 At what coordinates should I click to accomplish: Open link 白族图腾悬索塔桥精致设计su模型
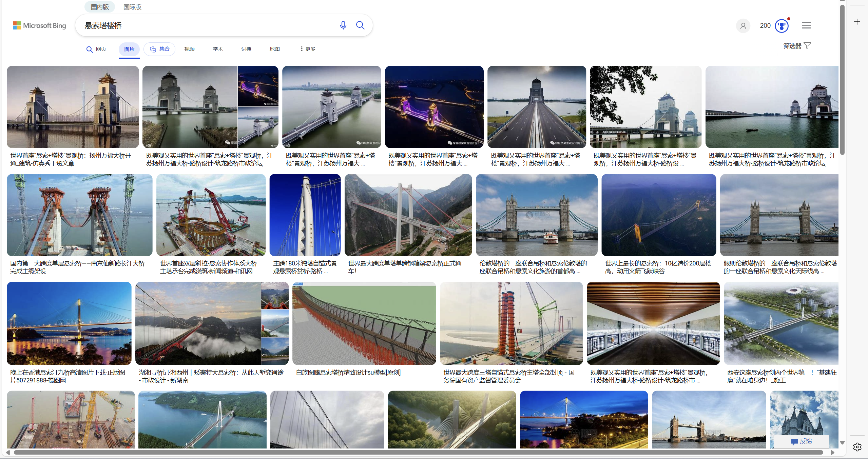(348, 373)
